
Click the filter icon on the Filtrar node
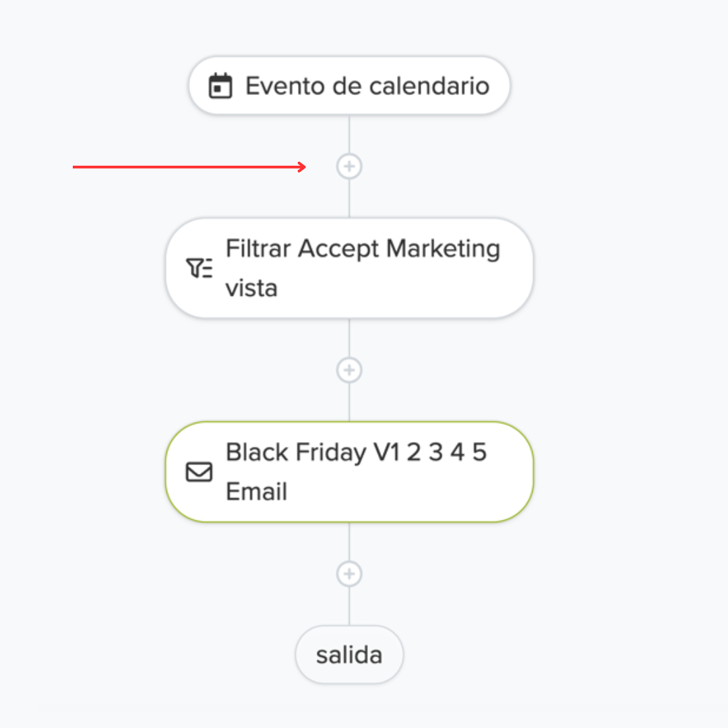(199, 268)
